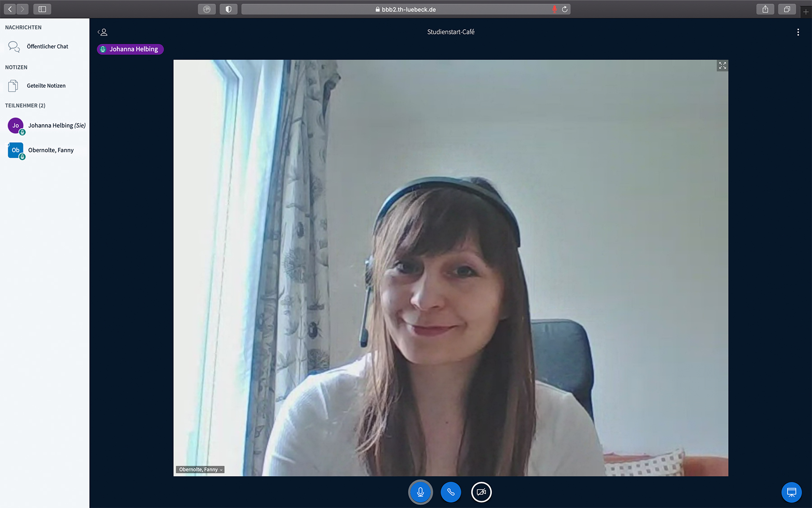Click the Johanna Helbing talking indicator
812x508 pixels.
tap(130, 49)
